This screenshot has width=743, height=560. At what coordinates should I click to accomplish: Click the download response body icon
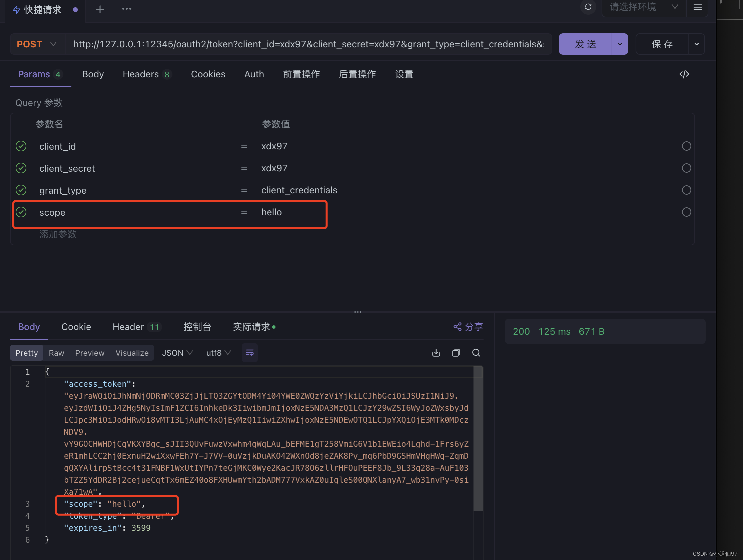click(435, 352)
